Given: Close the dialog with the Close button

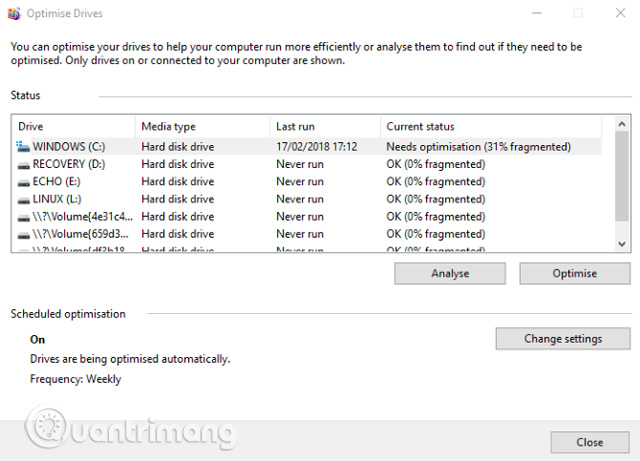Looking at the screenshot, I should pyautogui.click(x=590, y=442).
